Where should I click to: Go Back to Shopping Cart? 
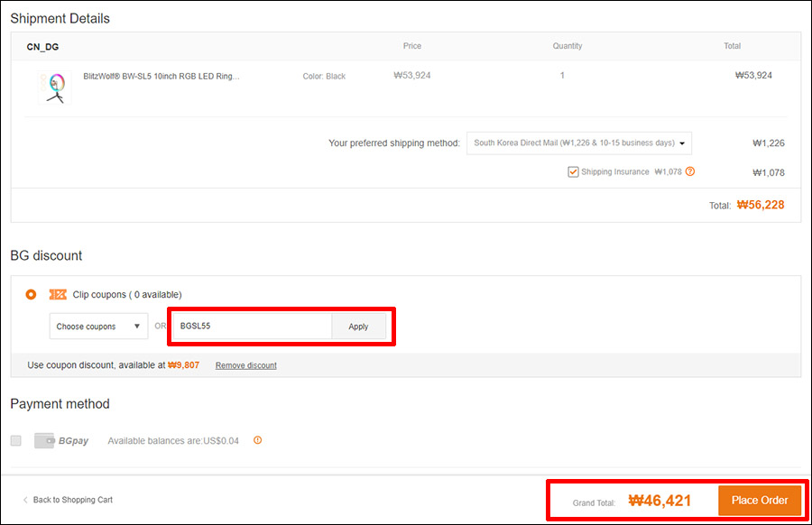pos(68,500)
